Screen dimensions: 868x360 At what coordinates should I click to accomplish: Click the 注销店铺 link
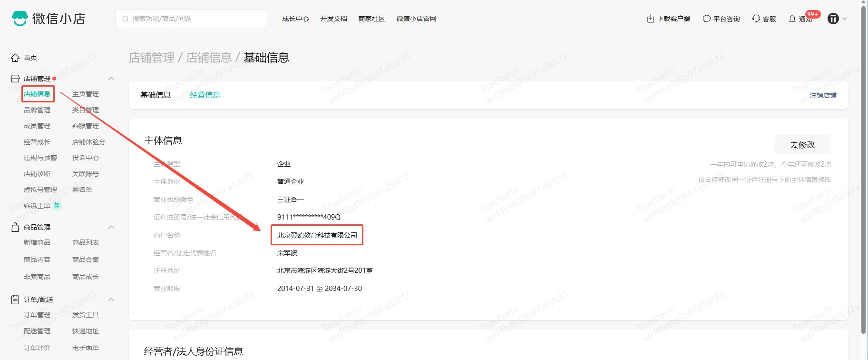[823, 96]
